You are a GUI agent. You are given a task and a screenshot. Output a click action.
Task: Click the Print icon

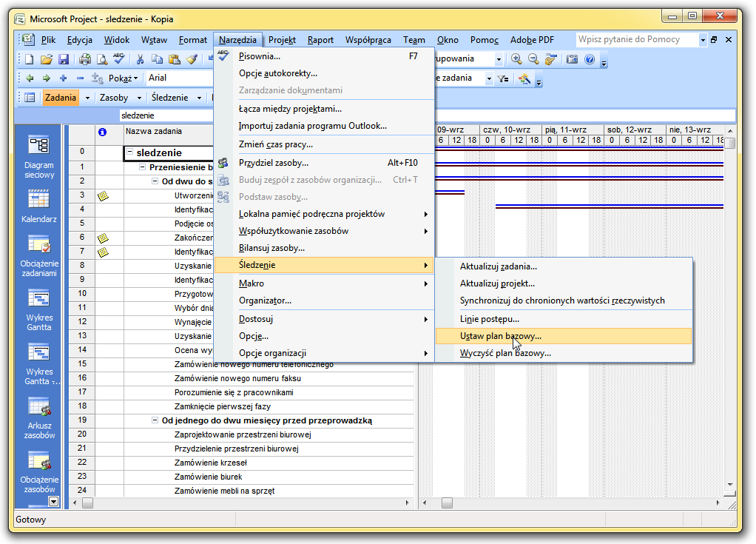(85, 59)
